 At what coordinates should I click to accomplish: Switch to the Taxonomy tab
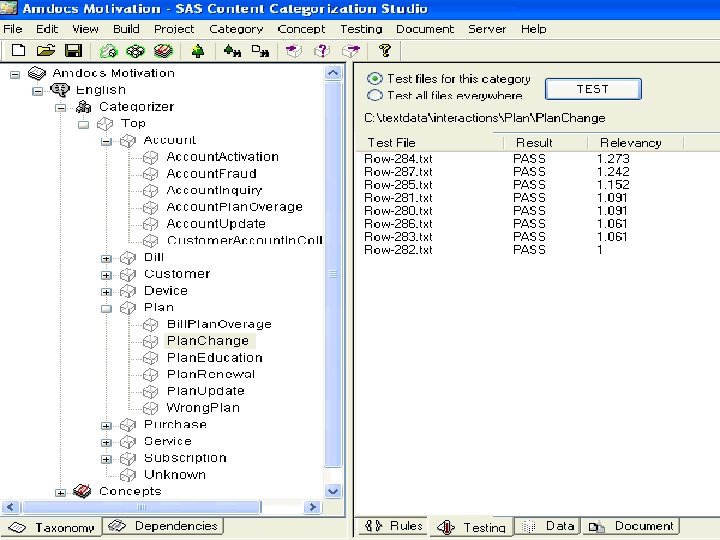(x=51, y=527)
